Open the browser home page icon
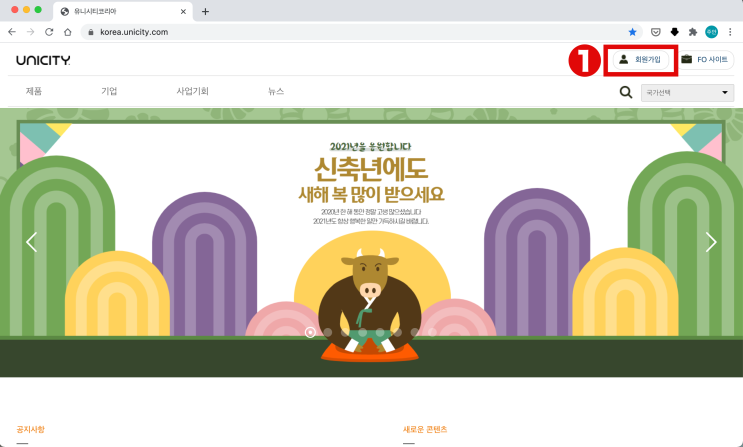 (68, 32)
